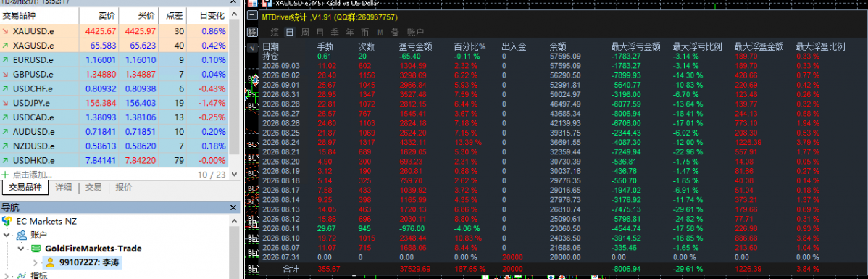The width and height of the screenshot is (868, 279).
Task: Select GoldFireMarkets-Trade in navigator tree
Action: 93,249
